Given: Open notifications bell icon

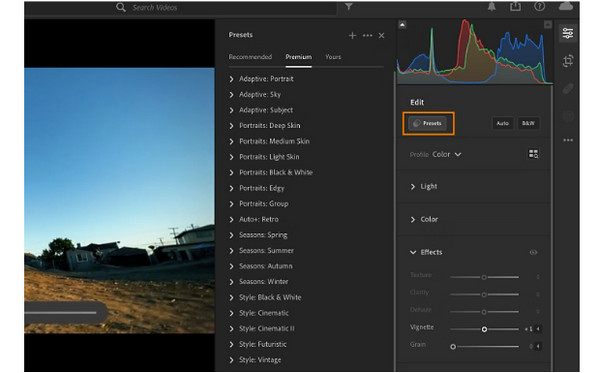Looking at the screenshot, I should tap(492, 7).
